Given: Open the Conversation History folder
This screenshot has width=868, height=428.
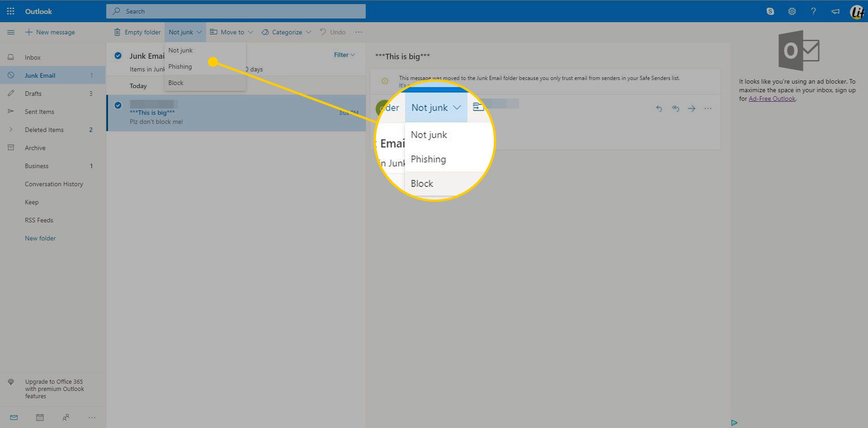Looking at the screenshot, I should pos(53,184).
